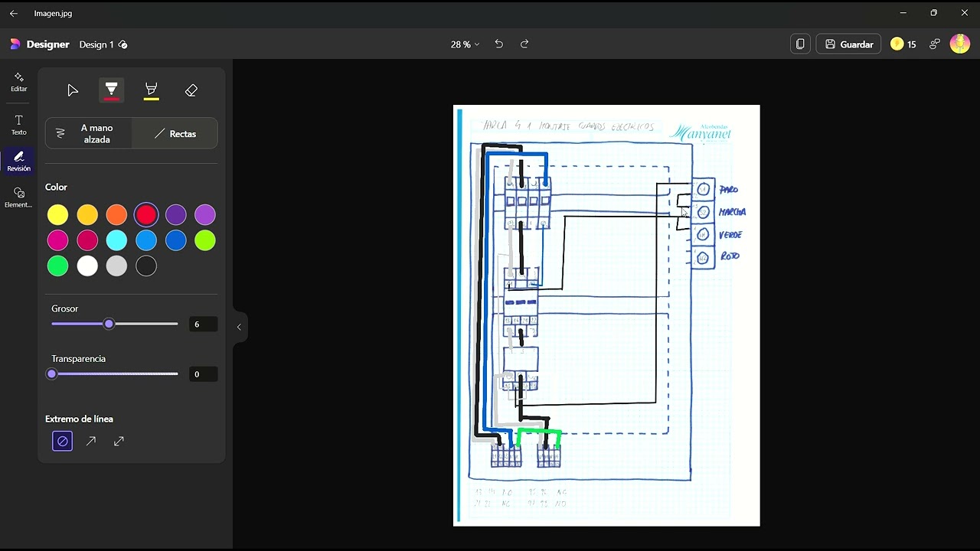Viewport: 980px width, 551px height.
Task: Pick the white color swatch
Action: point(87,266)
